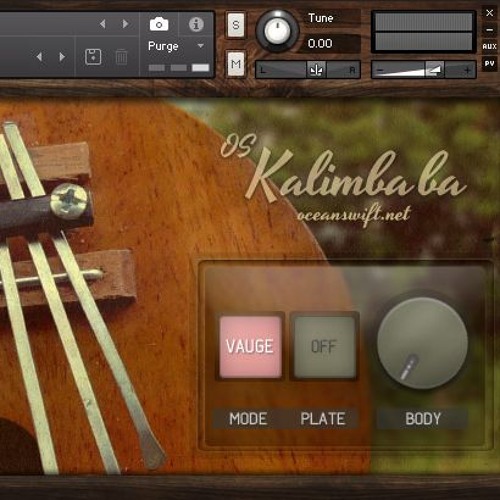The height and width of the screenshot is (500, 500).
Task: Click the save preset floppy icon
Action: pyautogui.click(x=93, y=57)
